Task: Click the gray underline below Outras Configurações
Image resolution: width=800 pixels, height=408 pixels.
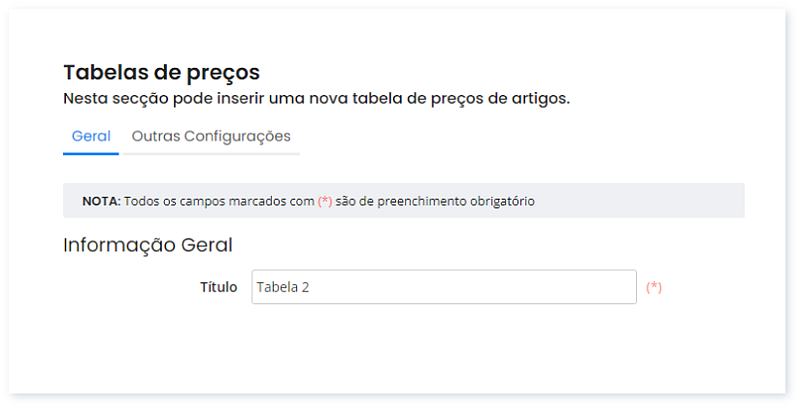Action: click(210, 154)
